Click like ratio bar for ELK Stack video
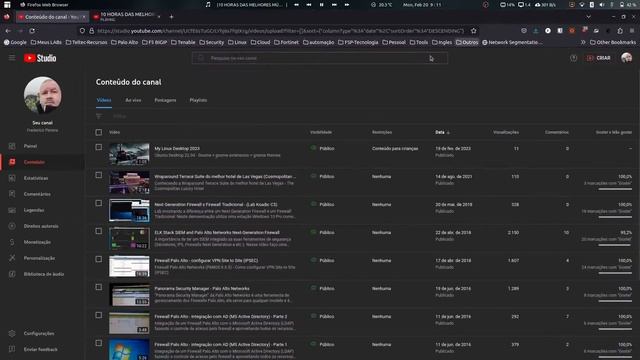Screen dimensions: 640x360 click(x=615, y=245)
